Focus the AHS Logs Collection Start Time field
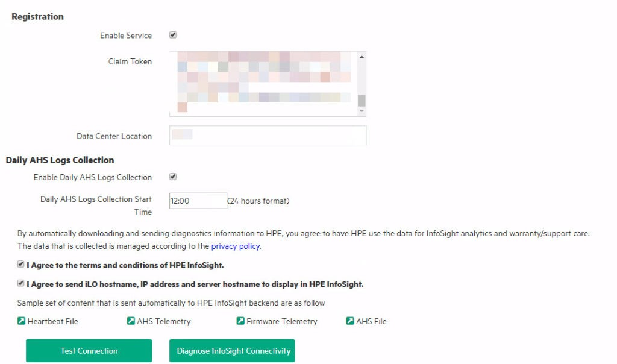617x364 pixels. [x=198, y=201]
